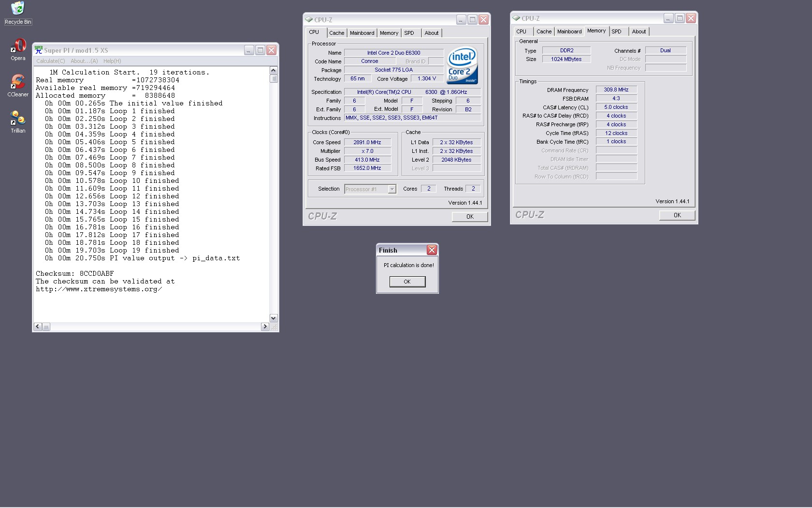Switch to SPD tab in CPU-Z Memory window
The image size is (812, 508).
point(617,31)
